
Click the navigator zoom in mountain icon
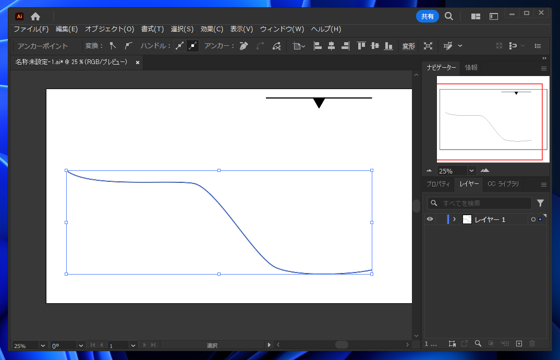pyautogui.click(x=485, y=170)
